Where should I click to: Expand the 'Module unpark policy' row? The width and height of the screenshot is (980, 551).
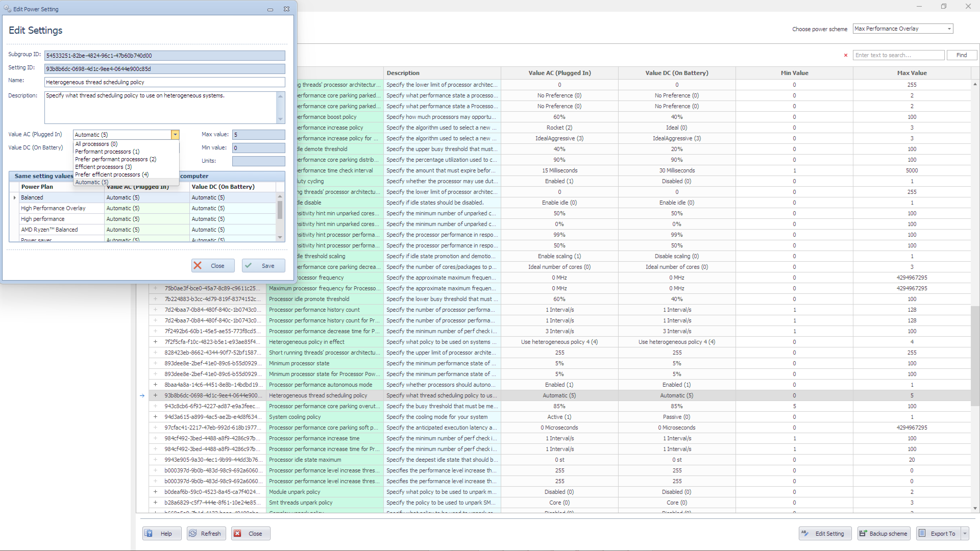click(x=155, y=491)
